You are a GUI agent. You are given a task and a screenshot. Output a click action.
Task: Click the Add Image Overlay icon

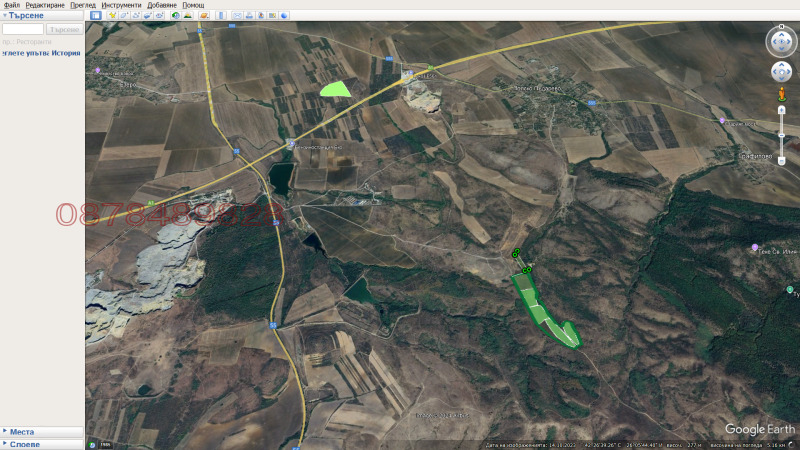147,16
